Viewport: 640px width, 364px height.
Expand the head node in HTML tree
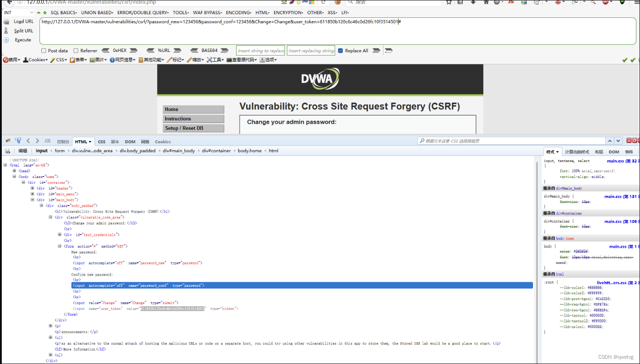[15, 171]
